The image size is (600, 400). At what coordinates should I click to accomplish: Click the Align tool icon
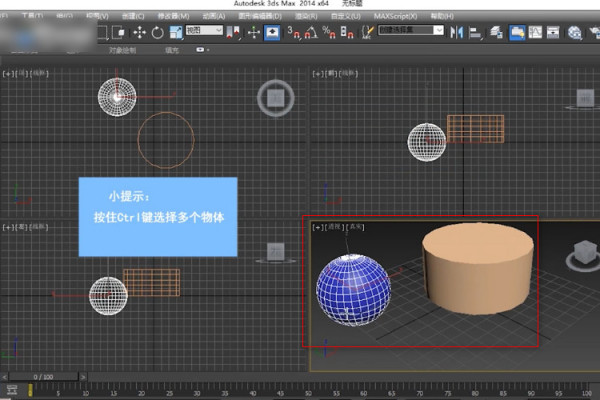(x=475, y=33)
